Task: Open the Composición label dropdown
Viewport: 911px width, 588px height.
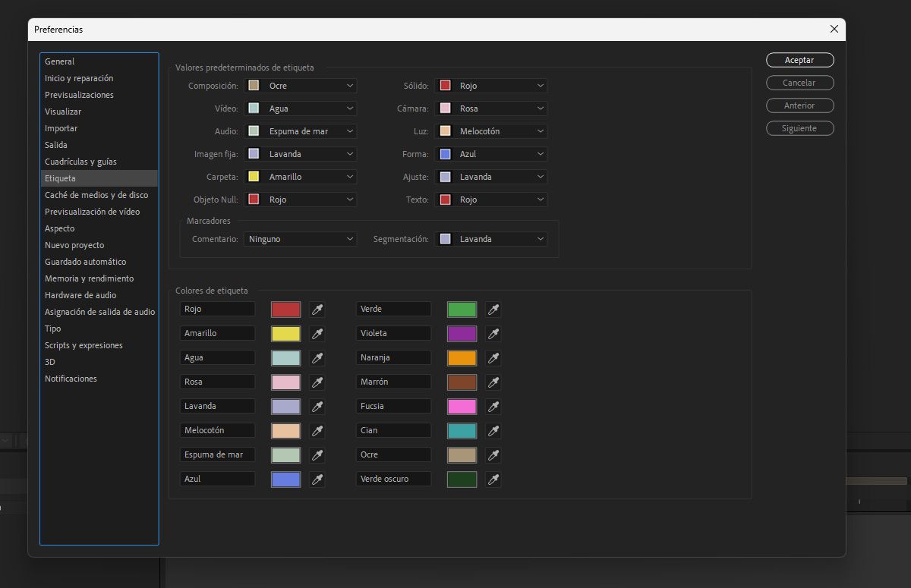Action: click(301, 86)
